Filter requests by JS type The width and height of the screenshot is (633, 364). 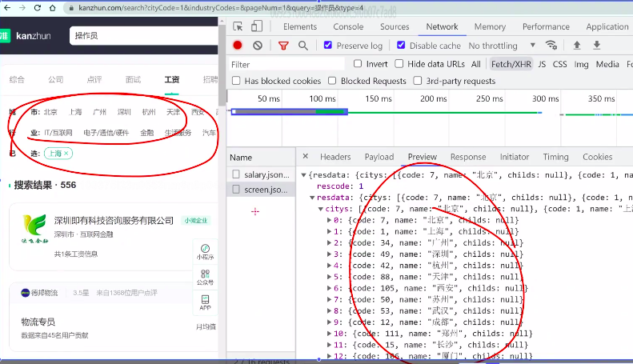[x=542, y=64]
